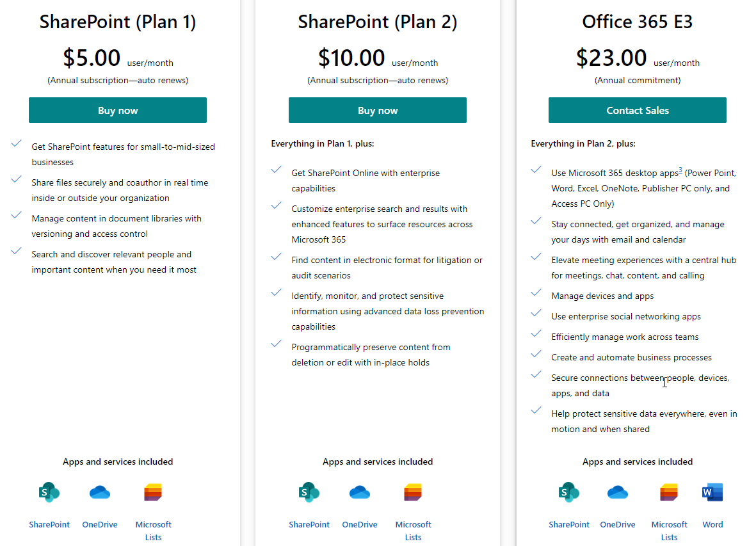756x546 pixels.
Task: Select the SharePoint icon under Plan 1
Action: point(49,492)
